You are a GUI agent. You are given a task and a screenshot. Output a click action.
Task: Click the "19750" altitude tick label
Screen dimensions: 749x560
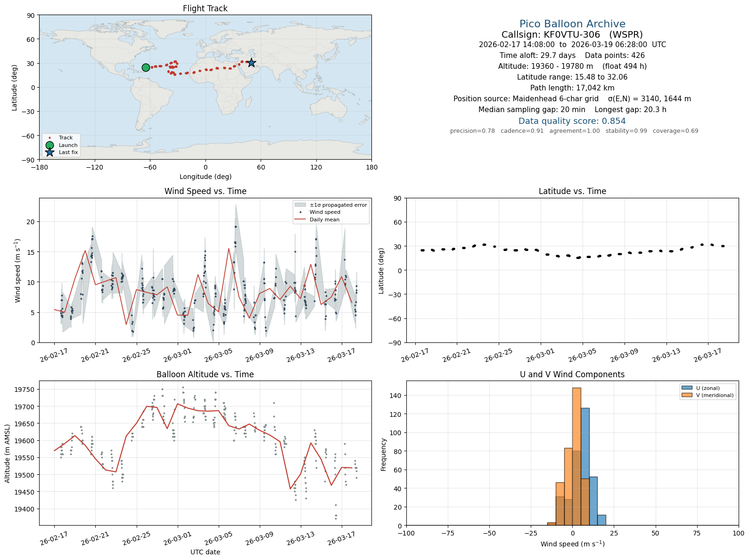25,390
